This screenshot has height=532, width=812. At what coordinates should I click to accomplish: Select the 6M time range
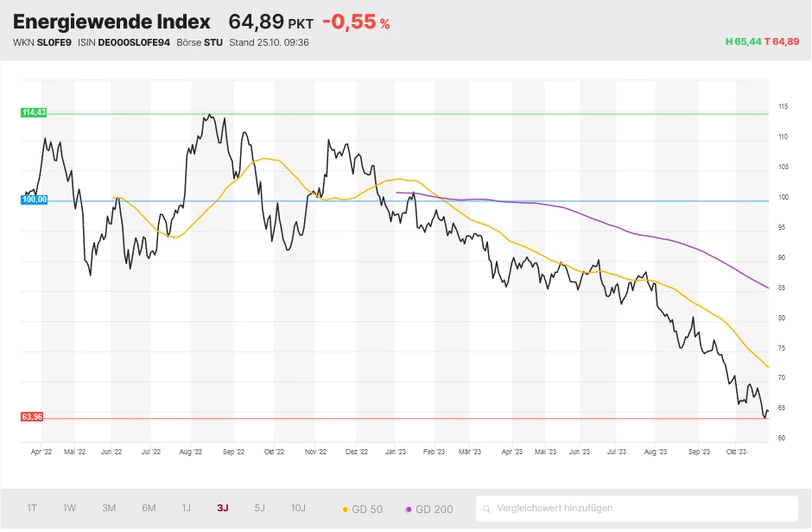pyautogui.click(x=149, y=508)
